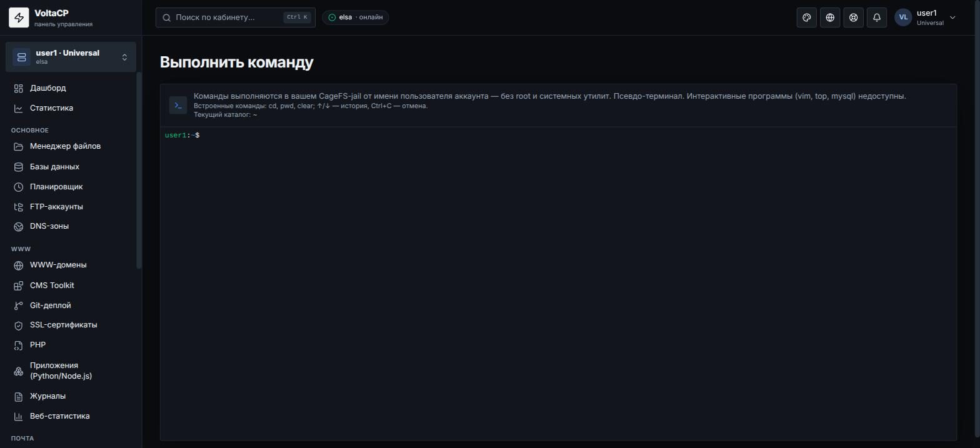The image size is (980, 448).
Task: Click the sidebar vertical scrollbar
Action: point(139,171)
